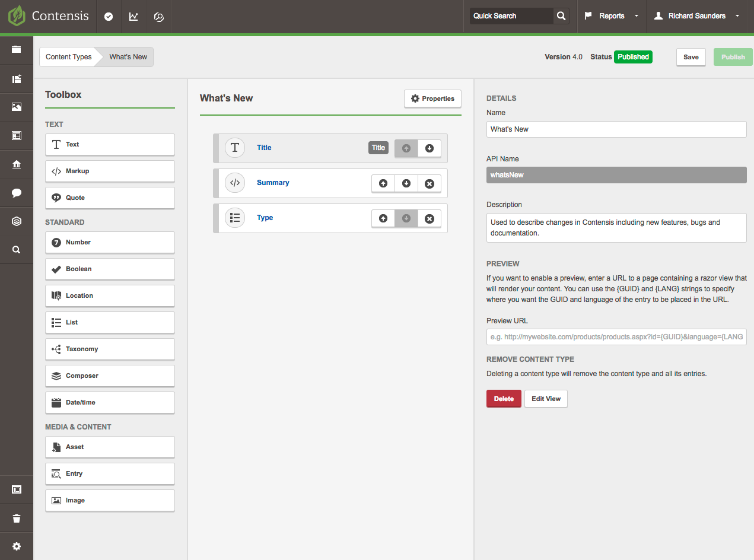The image size is (754, 560).
Task: Click the Title field's text type icon
Action: (235, 148)
